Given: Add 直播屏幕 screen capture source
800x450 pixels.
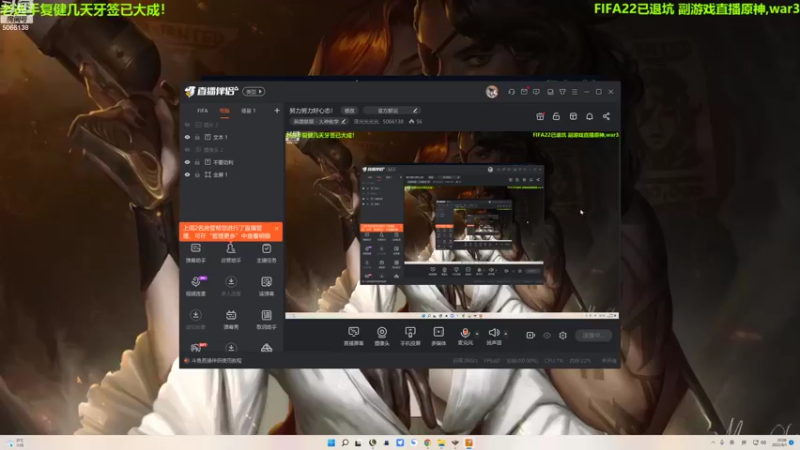Looking at the screenshot, I should pyautogui.click(x=354, y=336).
